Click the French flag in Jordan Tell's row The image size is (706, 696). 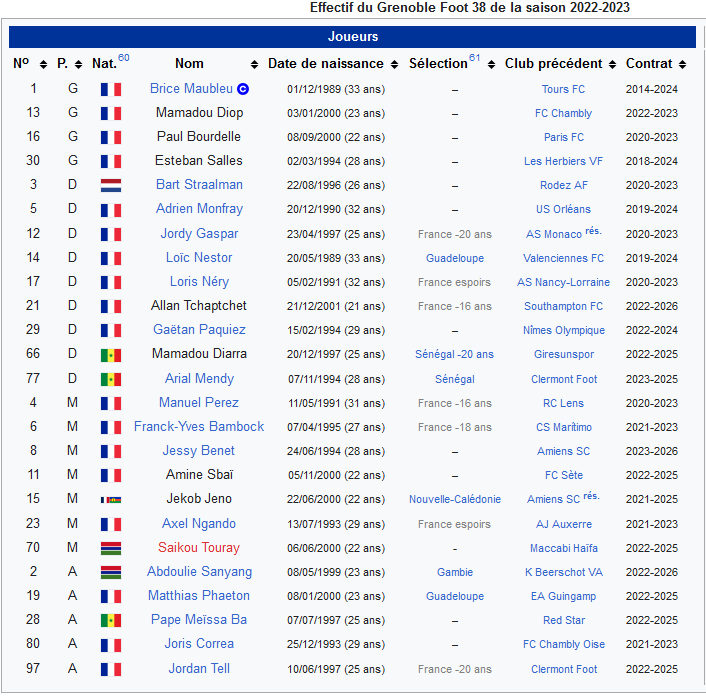[110, 669]
